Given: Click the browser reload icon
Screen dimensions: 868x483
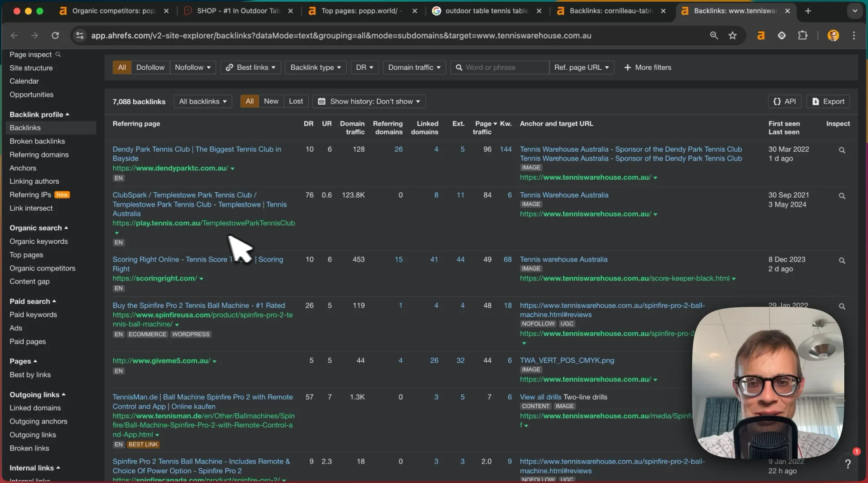Looking at the screenshot, I should pyautogui.click(x=55, y=35).
